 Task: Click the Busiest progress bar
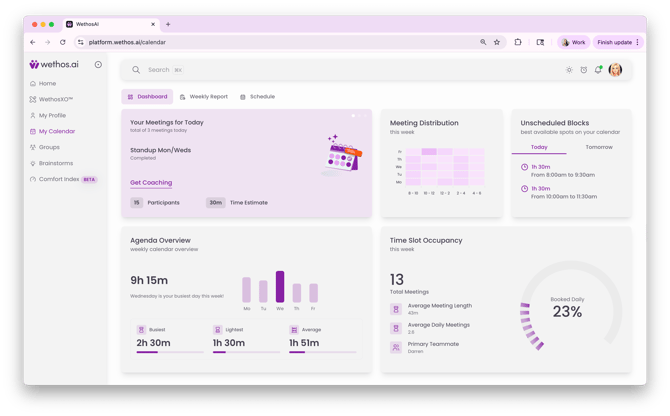170,352
